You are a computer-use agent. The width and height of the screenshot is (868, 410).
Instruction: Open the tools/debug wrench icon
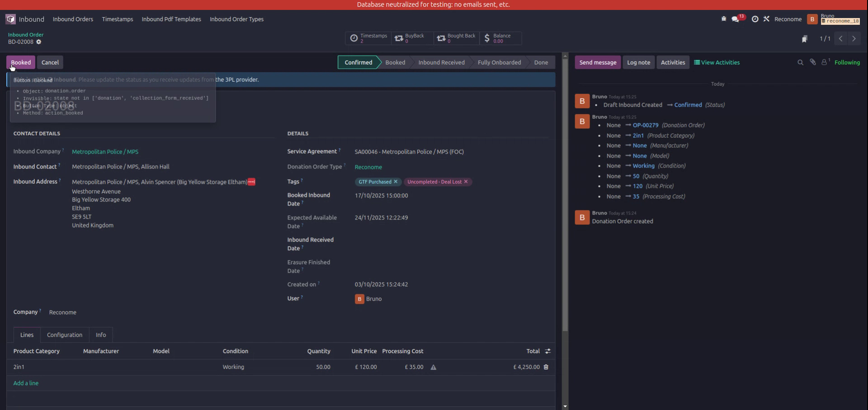pos(767,19)
